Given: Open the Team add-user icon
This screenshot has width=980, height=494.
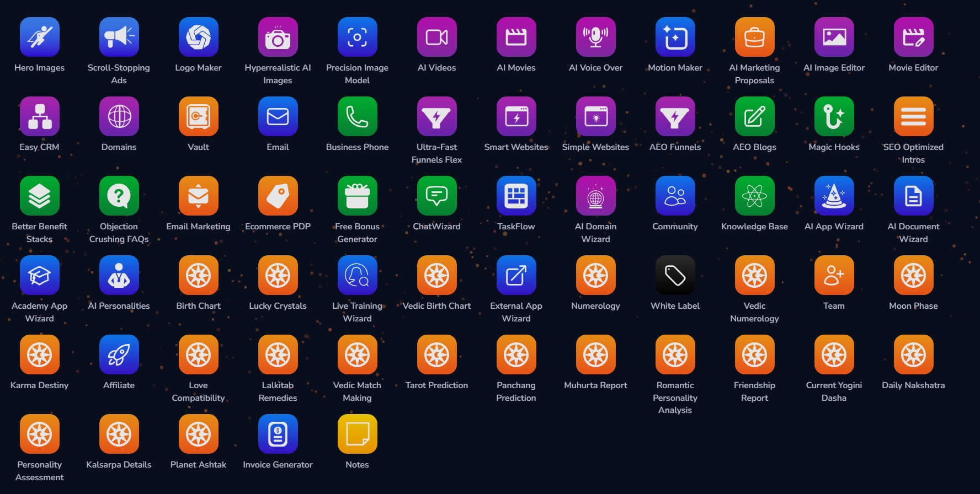Looking at the screenshot, I should point(834,275).
